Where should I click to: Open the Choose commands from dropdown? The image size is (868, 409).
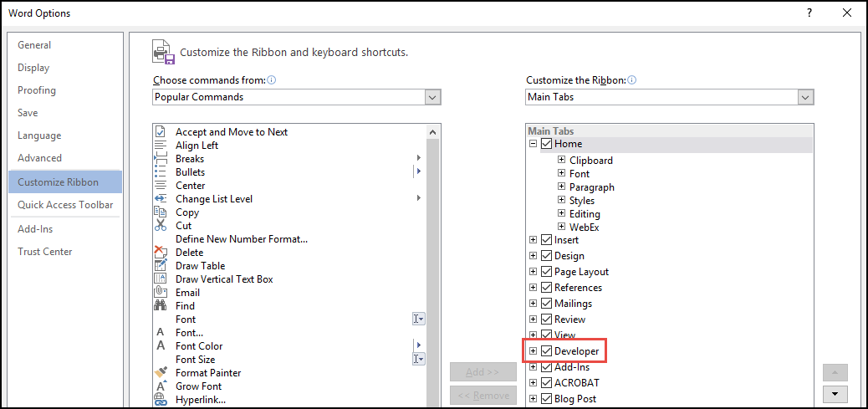pyautogui.click(x=432, y=97)
